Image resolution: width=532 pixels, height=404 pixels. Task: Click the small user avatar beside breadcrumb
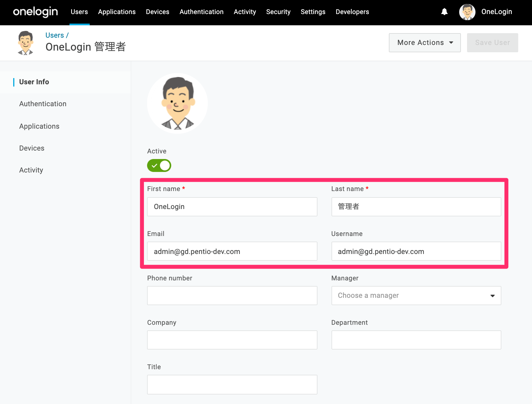pos(26,43)
